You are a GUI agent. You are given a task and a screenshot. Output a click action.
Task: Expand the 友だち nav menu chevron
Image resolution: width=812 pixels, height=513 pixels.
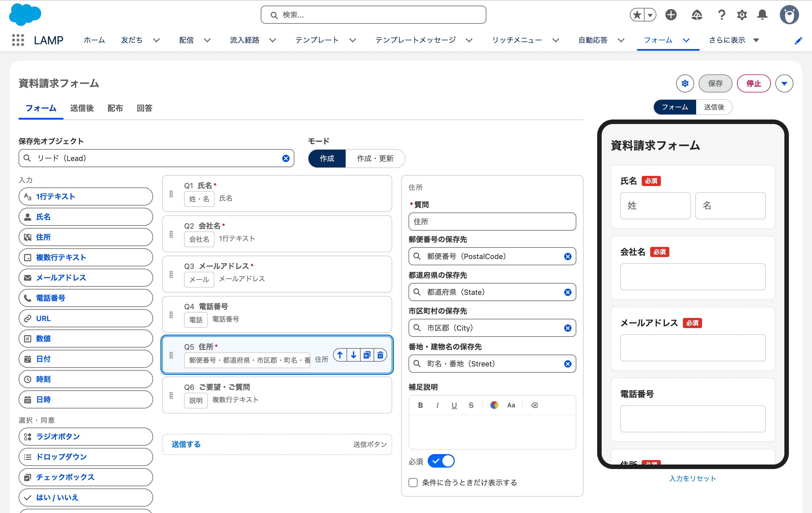[156, 40]
